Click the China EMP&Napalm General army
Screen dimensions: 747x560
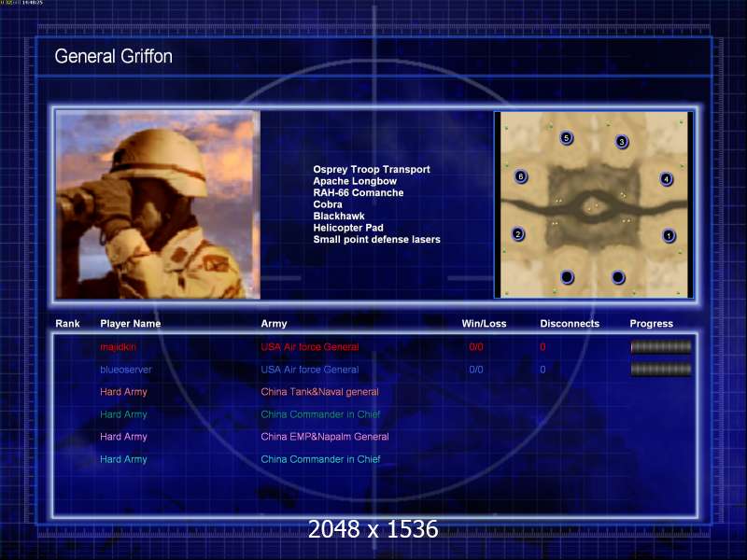325,437
